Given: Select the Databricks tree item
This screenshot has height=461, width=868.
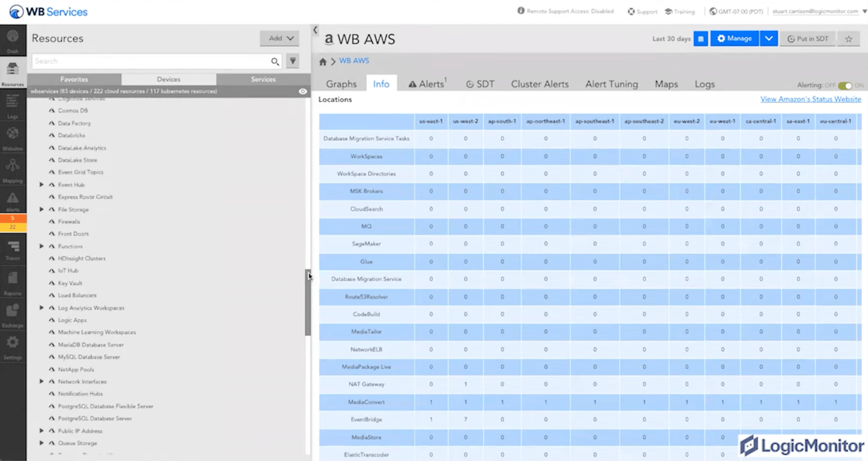Looking at the screenshot, I should (71, 135).
